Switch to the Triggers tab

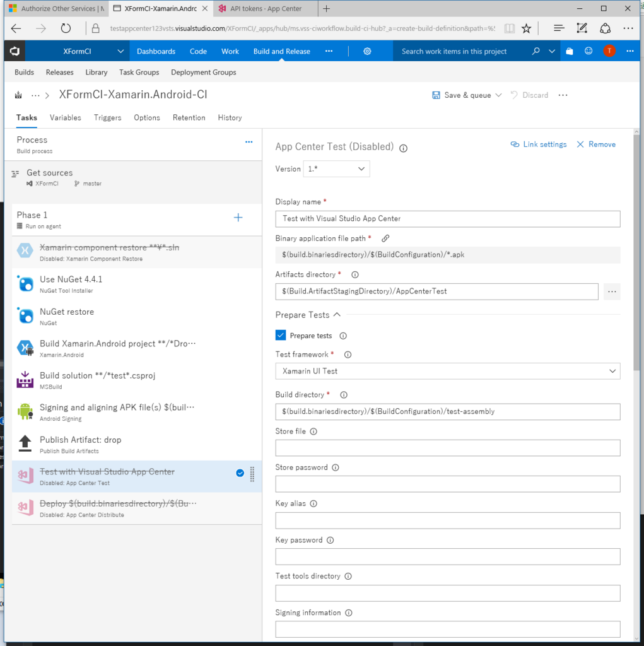pos(107,118)
